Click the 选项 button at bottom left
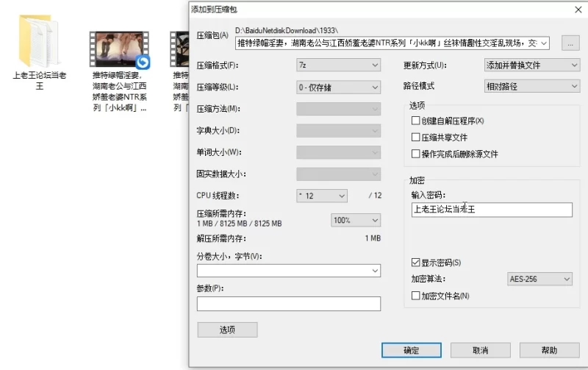This screenshot has height=370, width=588. pos(227,330)
